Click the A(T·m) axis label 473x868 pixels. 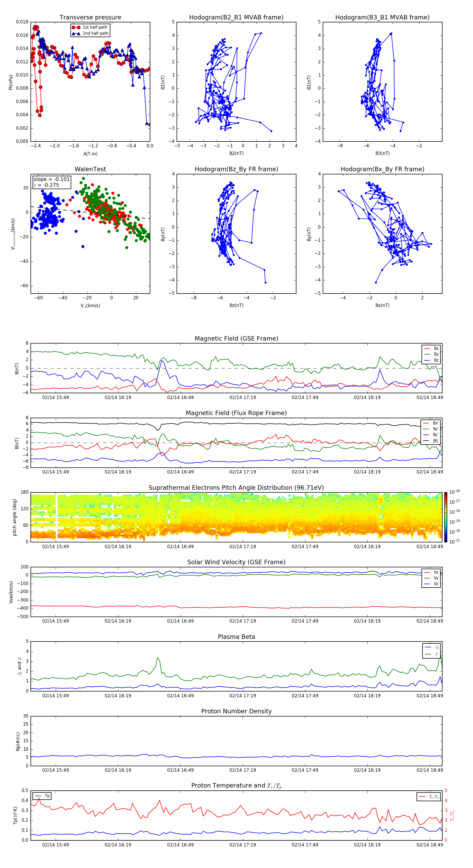90,154
